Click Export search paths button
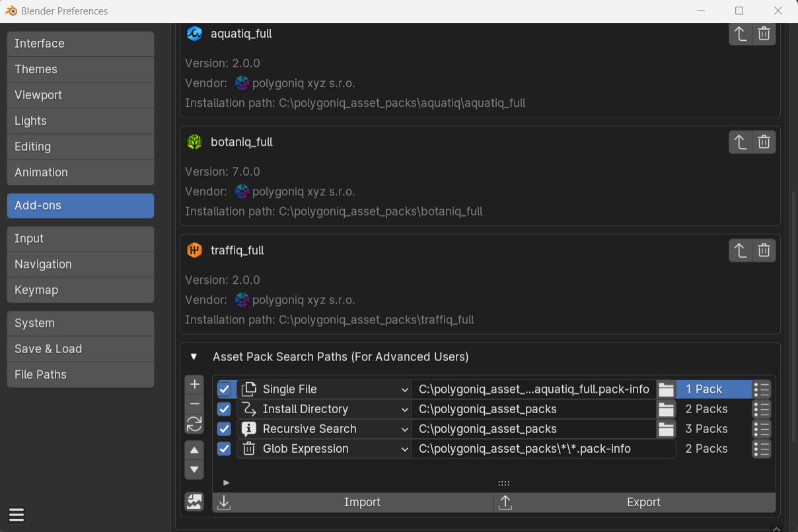 pos(635,502)
